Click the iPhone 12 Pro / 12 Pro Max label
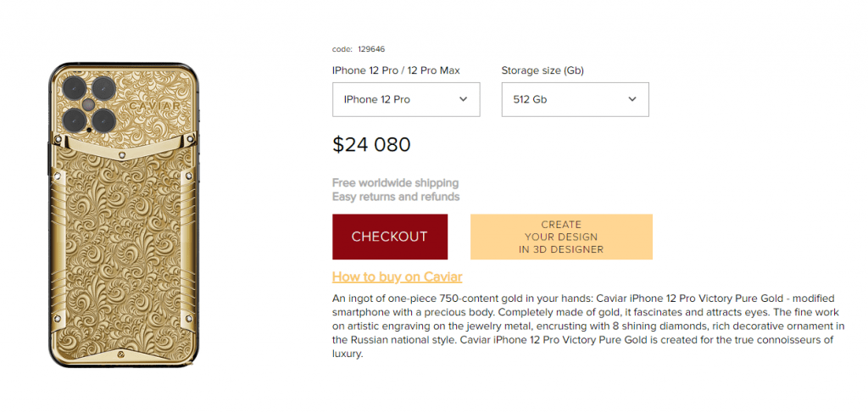868x413 pixels. [396, 70]
